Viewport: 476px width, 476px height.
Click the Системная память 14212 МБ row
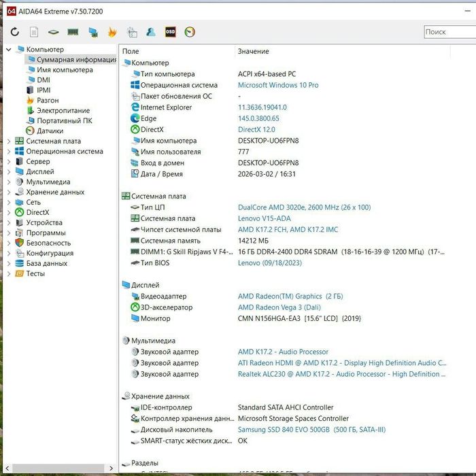[x=199, y=241]
